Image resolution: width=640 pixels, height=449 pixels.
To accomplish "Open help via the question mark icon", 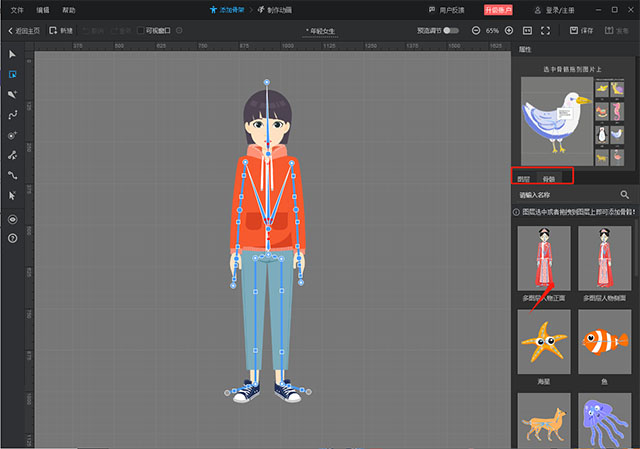I will (13, 238).
